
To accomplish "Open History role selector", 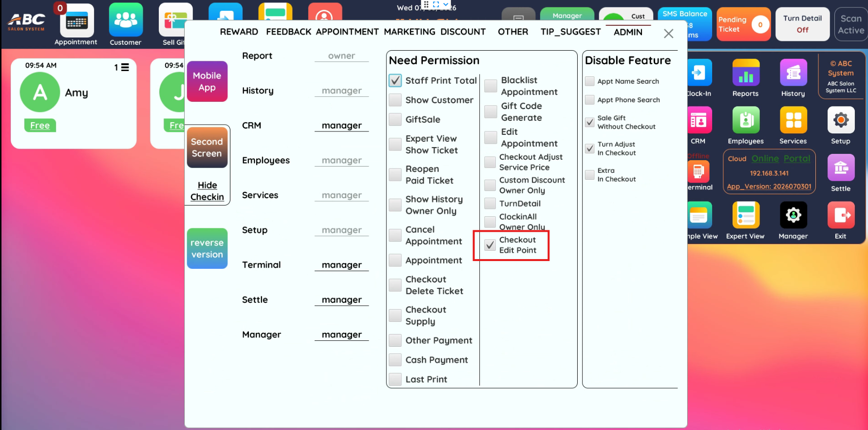I will (341, 91).
